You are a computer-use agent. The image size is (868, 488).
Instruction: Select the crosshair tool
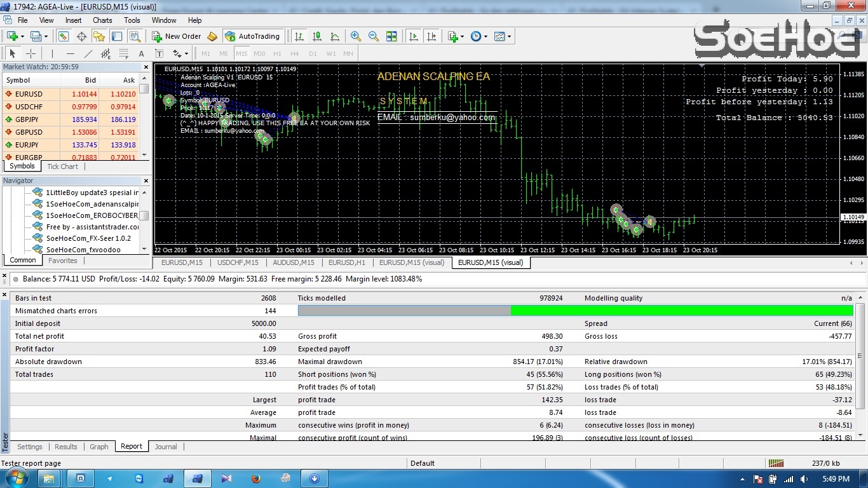(30, 54)
